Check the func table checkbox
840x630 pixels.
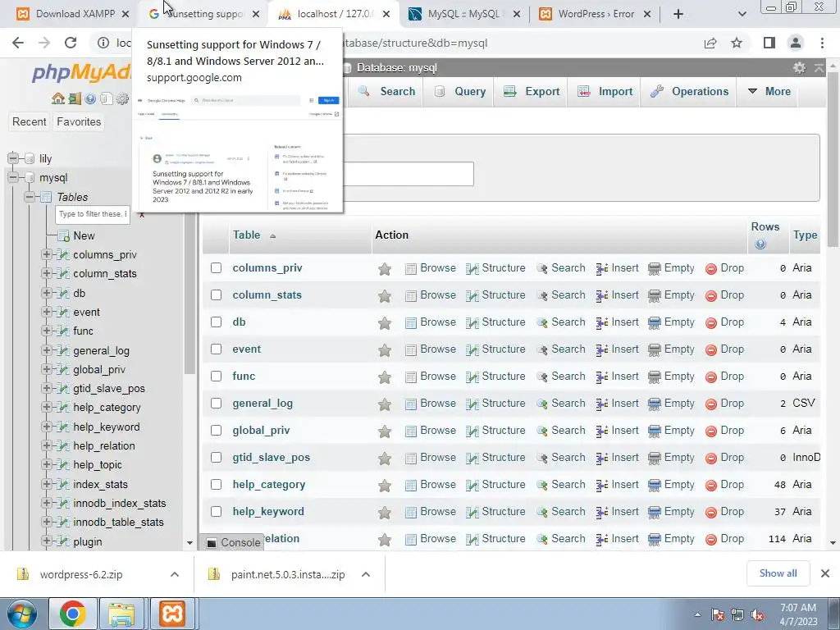point(216,376)
